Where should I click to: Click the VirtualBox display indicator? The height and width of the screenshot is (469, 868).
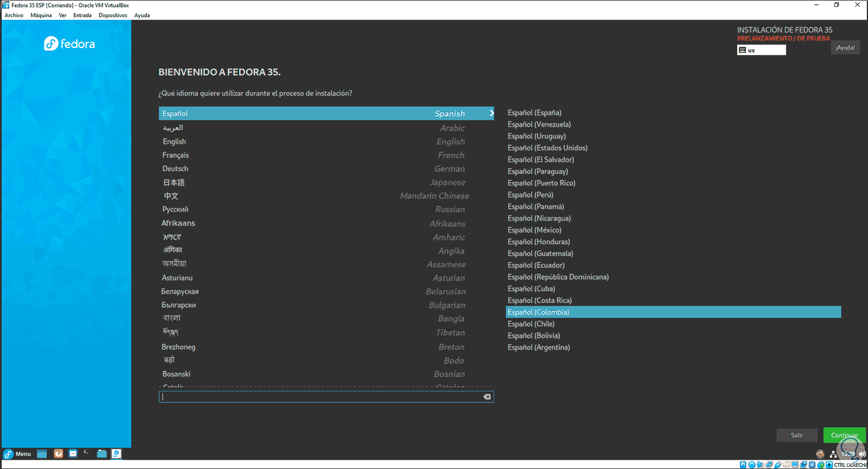pos(796,464)
